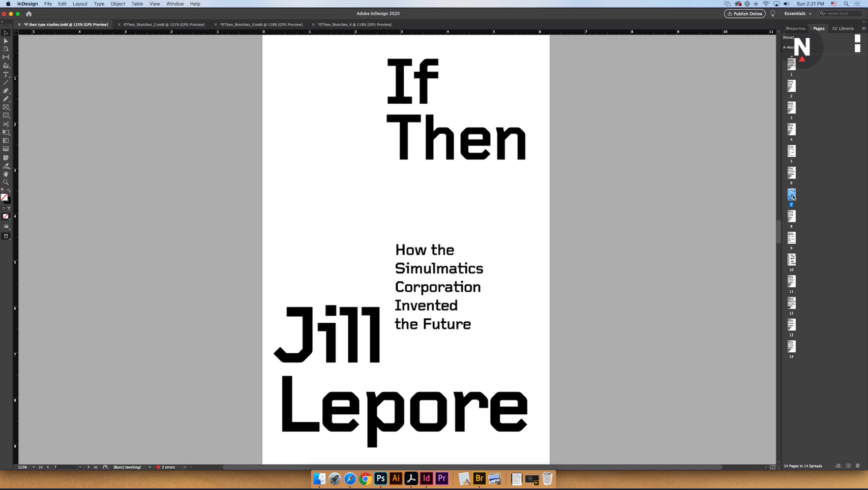This screenshot has width=868, height=490.
Task: Set formatting to affect text
Action: point(9,208)
